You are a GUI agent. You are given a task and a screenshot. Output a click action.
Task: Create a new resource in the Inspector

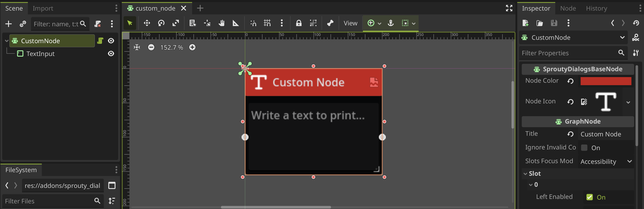[x=525, y=23]
